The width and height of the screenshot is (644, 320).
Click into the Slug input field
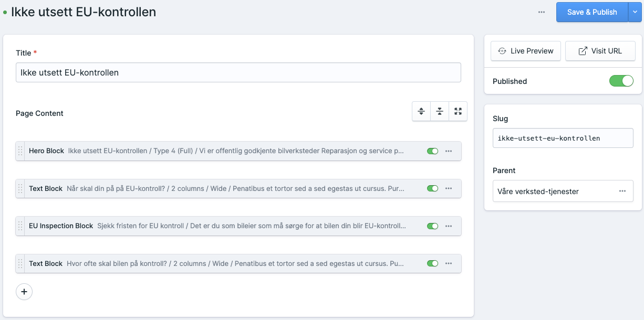tap(563, 138)
